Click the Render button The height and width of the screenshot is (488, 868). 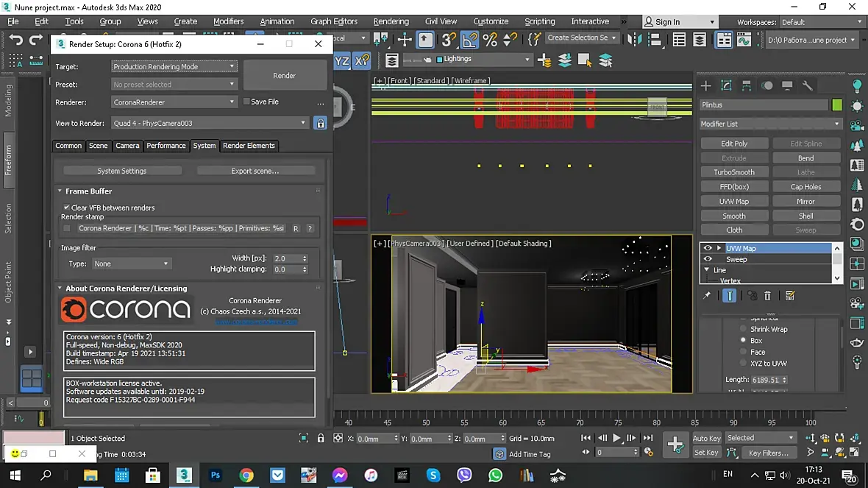click(x=284, y=76)
